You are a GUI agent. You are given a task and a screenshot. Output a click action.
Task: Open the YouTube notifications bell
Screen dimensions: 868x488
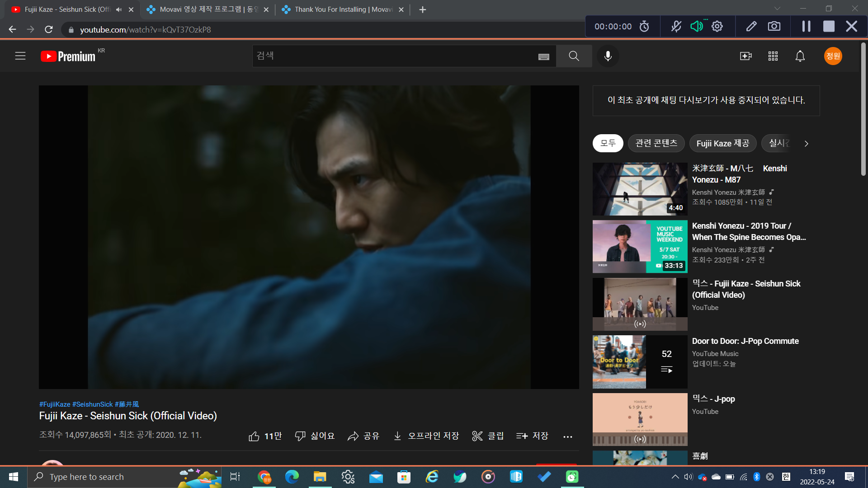click(x=800, y=56)
